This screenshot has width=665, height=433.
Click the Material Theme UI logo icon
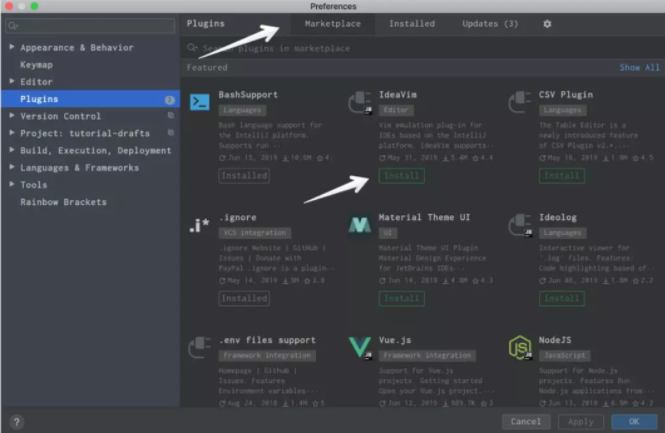coord(360,225)
